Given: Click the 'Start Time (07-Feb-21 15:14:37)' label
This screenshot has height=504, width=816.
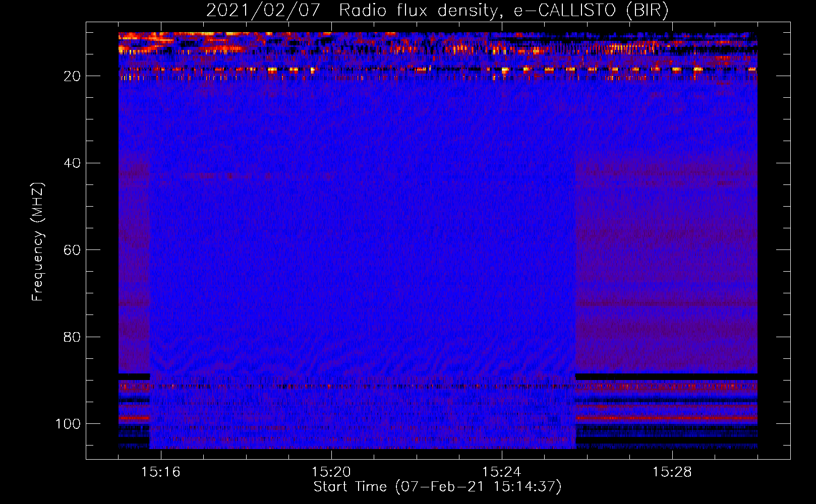Looking at the screenshot, I should pyautogui.click(x=437, y=487).
